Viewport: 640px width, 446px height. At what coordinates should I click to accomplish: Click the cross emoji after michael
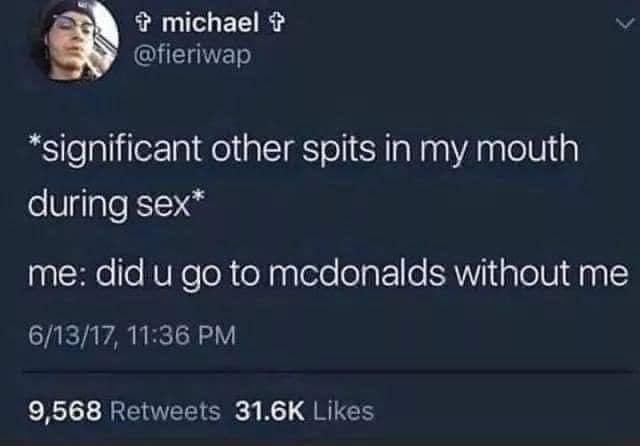[x=278, y=22]
